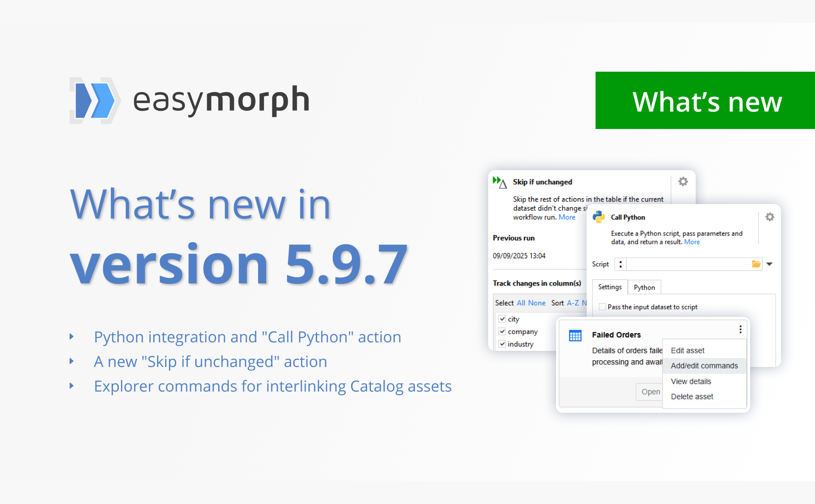Click the Python logo icon in Call Python

[599, 217]
